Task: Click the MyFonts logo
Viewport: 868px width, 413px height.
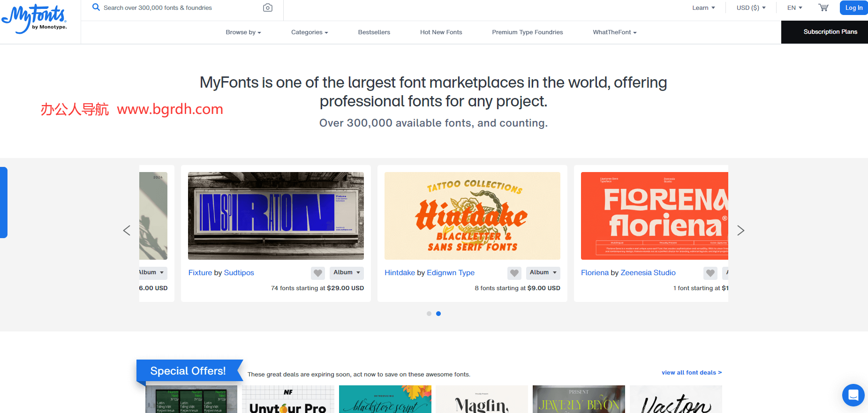Action: [x=34, y=19]
